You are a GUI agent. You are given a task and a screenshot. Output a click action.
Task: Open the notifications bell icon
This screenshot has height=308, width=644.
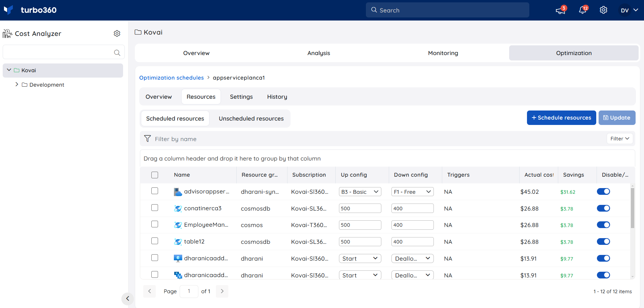point(582,10)
